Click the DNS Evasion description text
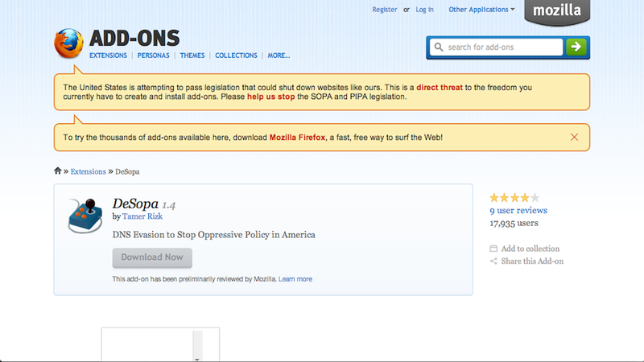This screenshot has height=362, width=644. coord(213,235)
